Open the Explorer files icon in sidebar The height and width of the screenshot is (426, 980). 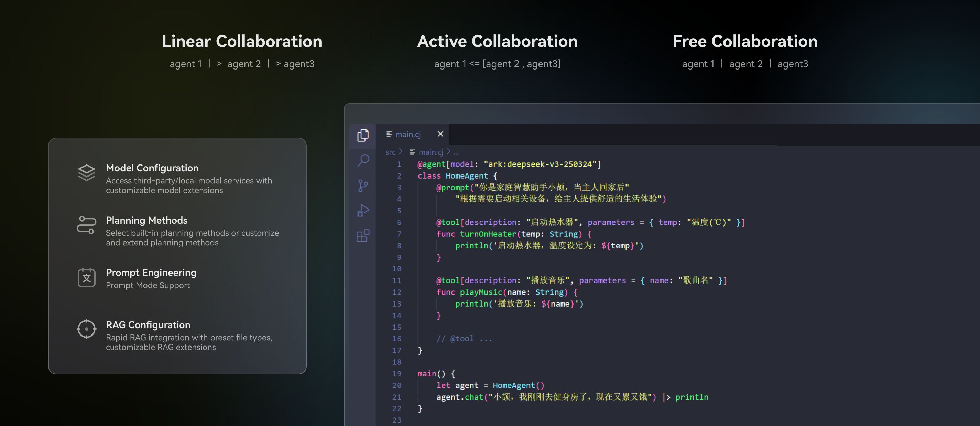click(x=363, y=135)
